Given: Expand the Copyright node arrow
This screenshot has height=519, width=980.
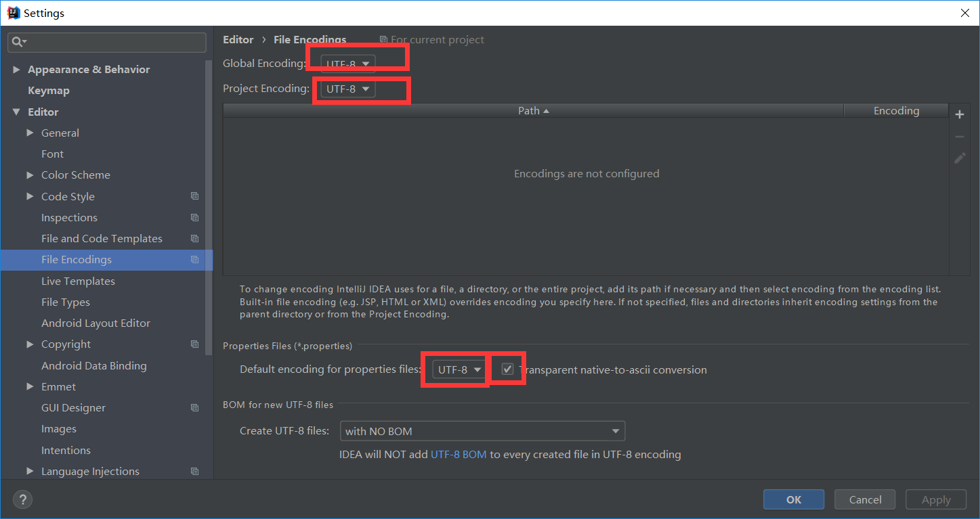Looking at the screenshot, I should 30,344.
